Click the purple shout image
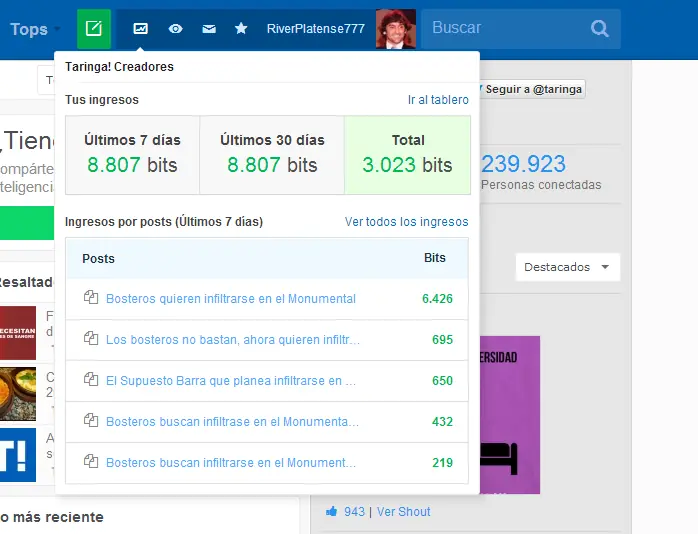The height and width of the screenshot is (534, 698). tap(510, 415)
